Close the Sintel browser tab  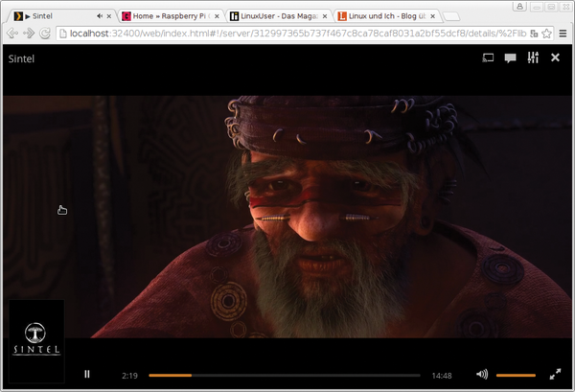coord(109,16)
